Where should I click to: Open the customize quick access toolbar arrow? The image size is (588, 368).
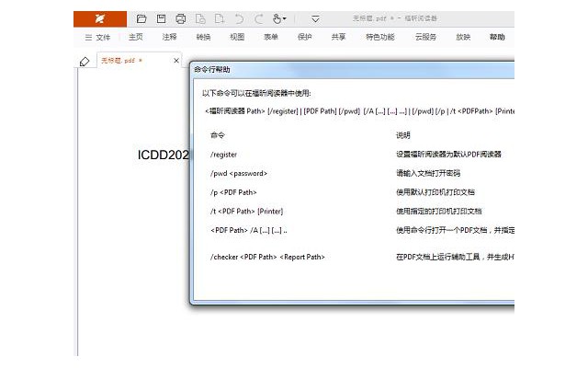click(x=315, y=18)
